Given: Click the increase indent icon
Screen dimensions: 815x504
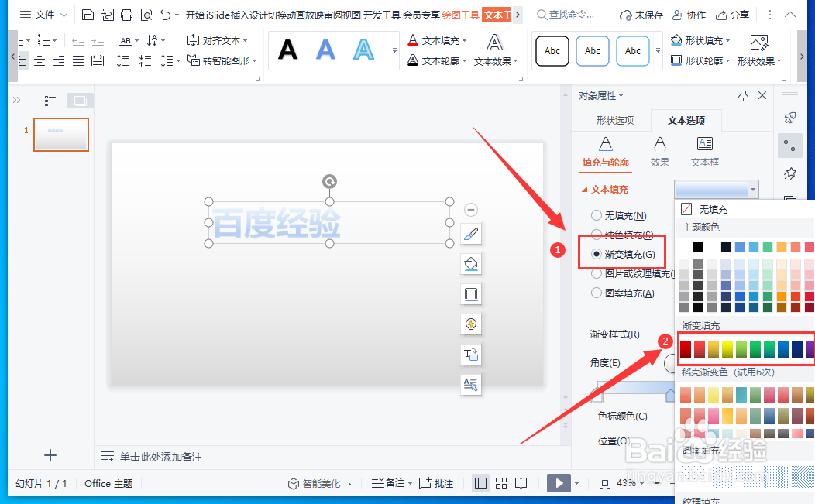Looking at the screenshot, I should [98, 40].
